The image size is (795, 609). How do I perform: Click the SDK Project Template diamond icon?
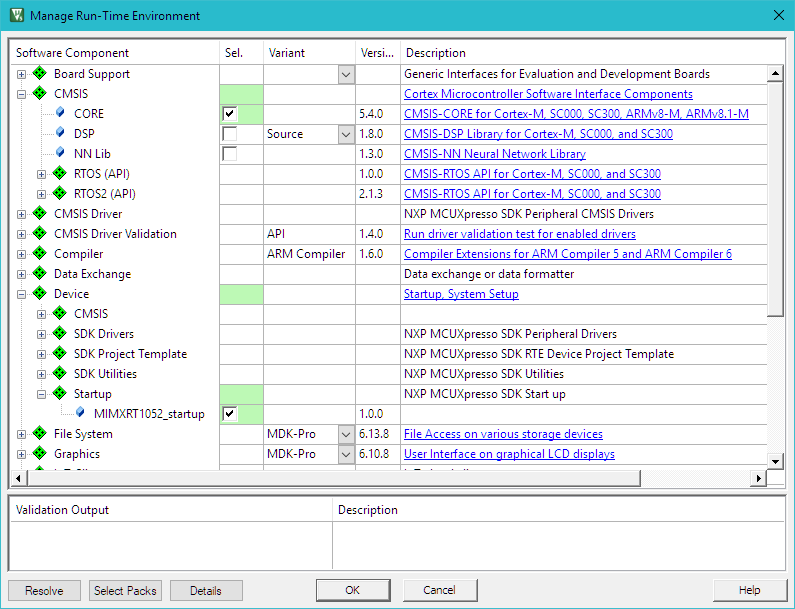point(60,353)
